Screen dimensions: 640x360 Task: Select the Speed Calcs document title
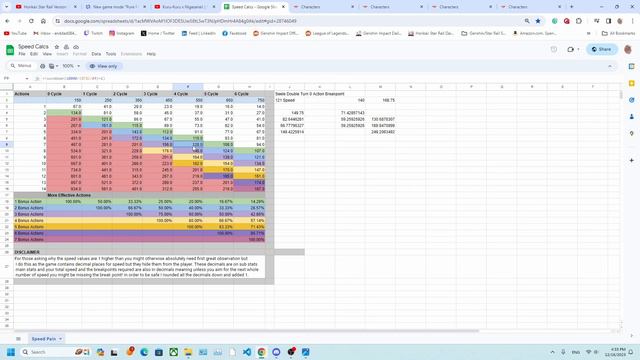33,47
